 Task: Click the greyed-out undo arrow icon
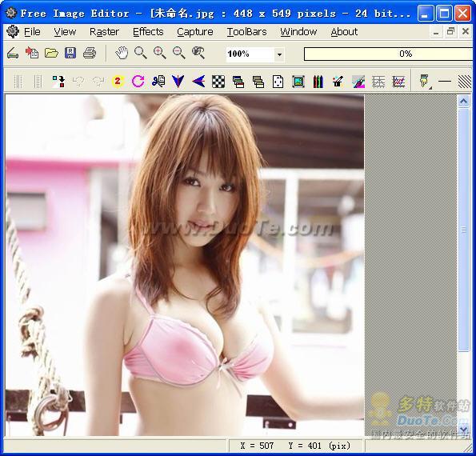click(x=78, y=82)
